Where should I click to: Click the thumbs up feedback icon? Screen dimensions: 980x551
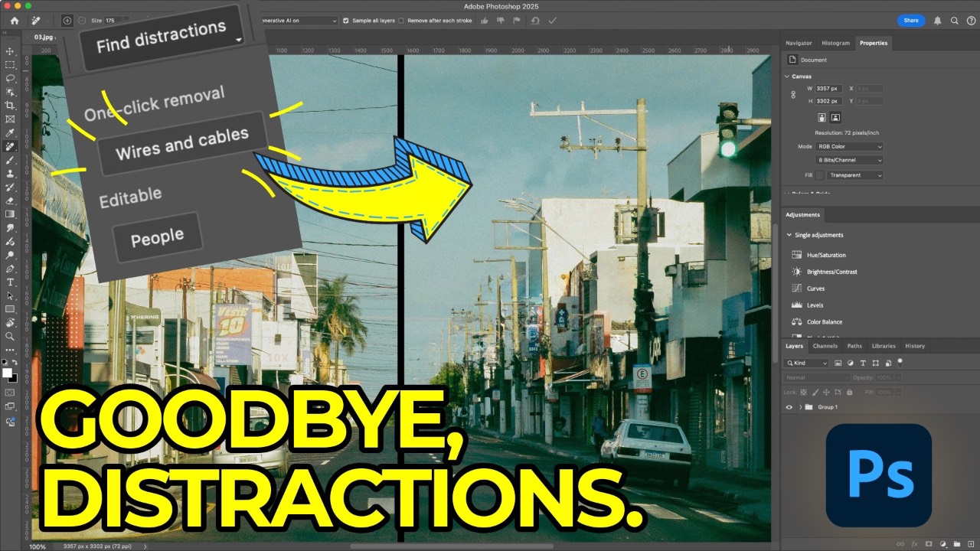click(485, 21)
